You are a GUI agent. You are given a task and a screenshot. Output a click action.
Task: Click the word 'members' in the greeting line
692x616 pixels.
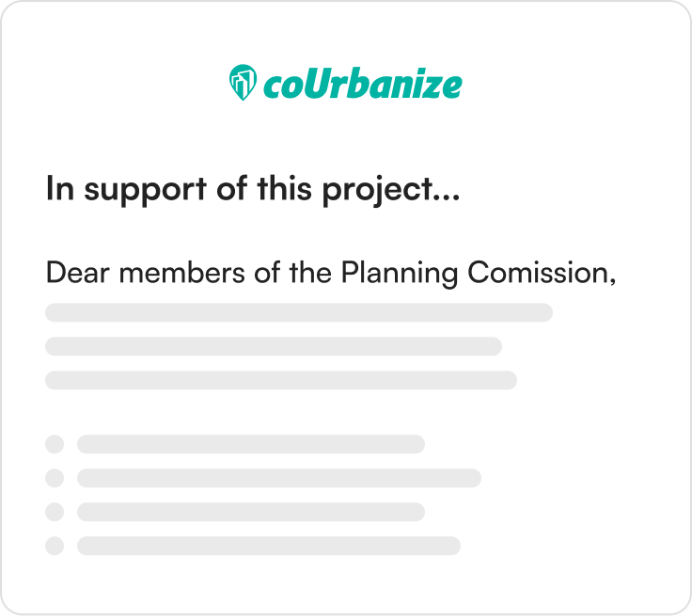181,273
